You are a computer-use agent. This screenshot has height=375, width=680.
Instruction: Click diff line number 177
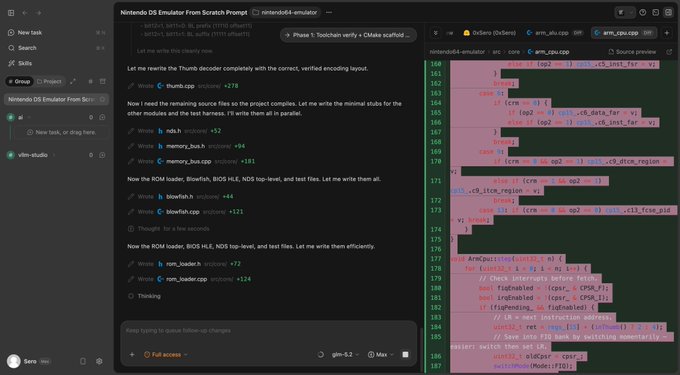pyautogui.click(x=436, y=259)
